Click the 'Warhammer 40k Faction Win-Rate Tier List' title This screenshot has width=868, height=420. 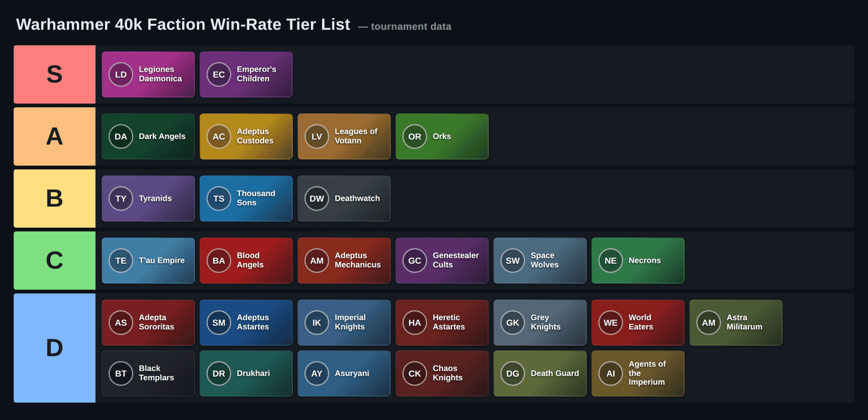click(x=183, y=24)
